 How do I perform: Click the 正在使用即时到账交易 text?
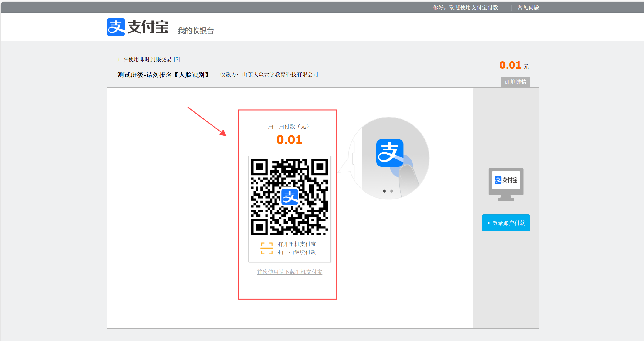tap(145, 60)
